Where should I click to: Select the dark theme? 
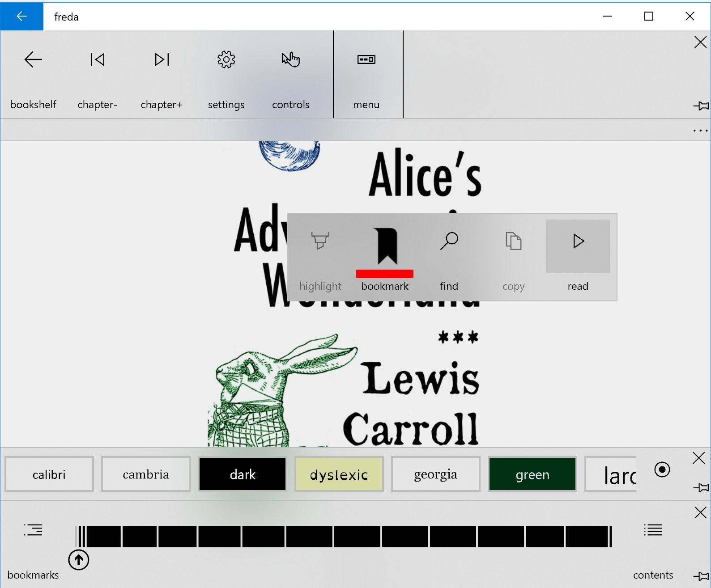pyautogui.click(x=243, y=474)
